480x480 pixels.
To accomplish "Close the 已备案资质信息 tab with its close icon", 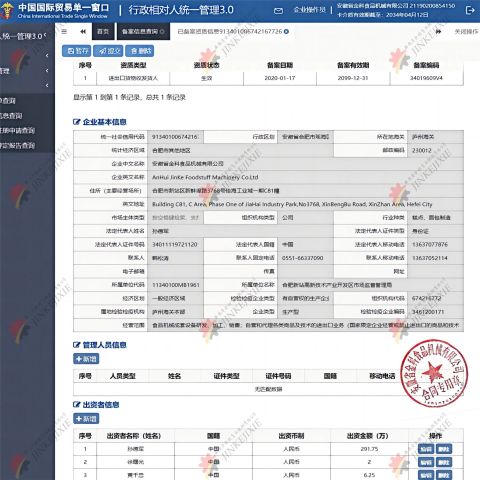I will (286, 31).
